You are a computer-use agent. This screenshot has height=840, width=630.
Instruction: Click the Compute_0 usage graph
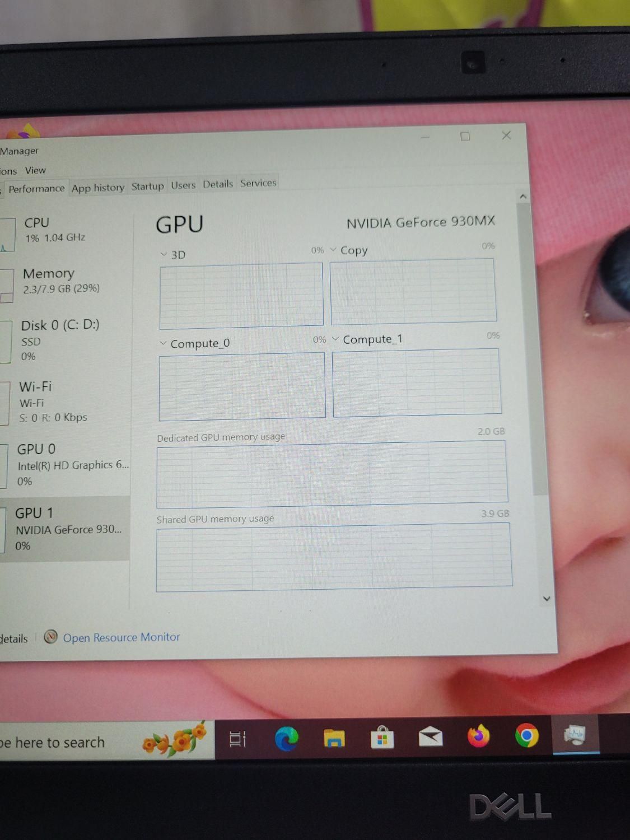(242, 386)
